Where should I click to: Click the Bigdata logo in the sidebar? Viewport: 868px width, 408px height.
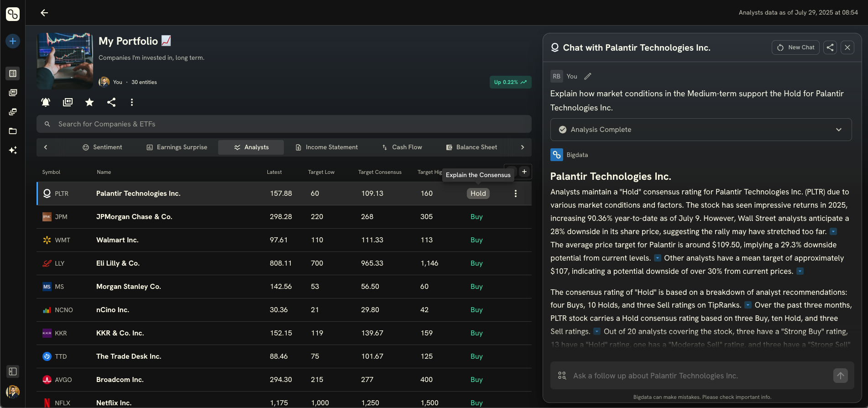(x=13, y=14)
